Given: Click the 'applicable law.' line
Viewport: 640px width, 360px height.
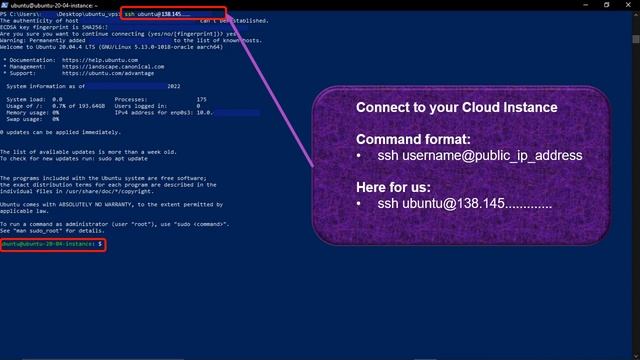Looking at the screenshot, I should (24, 211).
